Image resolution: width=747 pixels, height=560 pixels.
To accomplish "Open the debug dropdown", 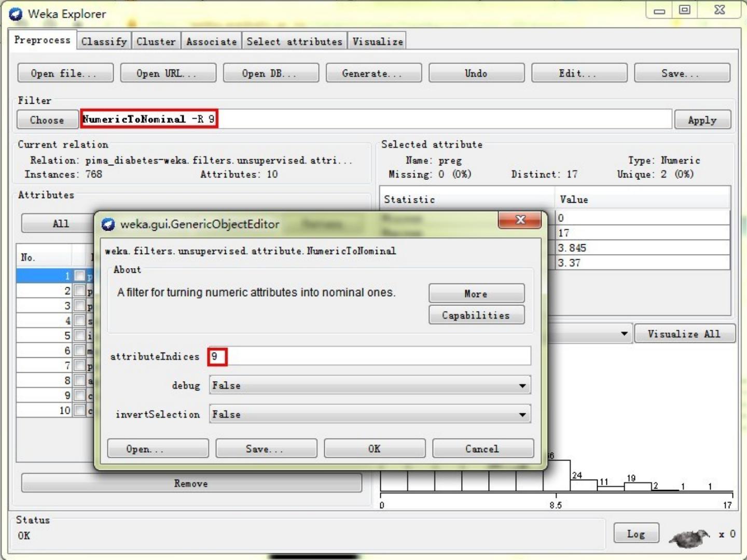I will (x=370, y=385).
